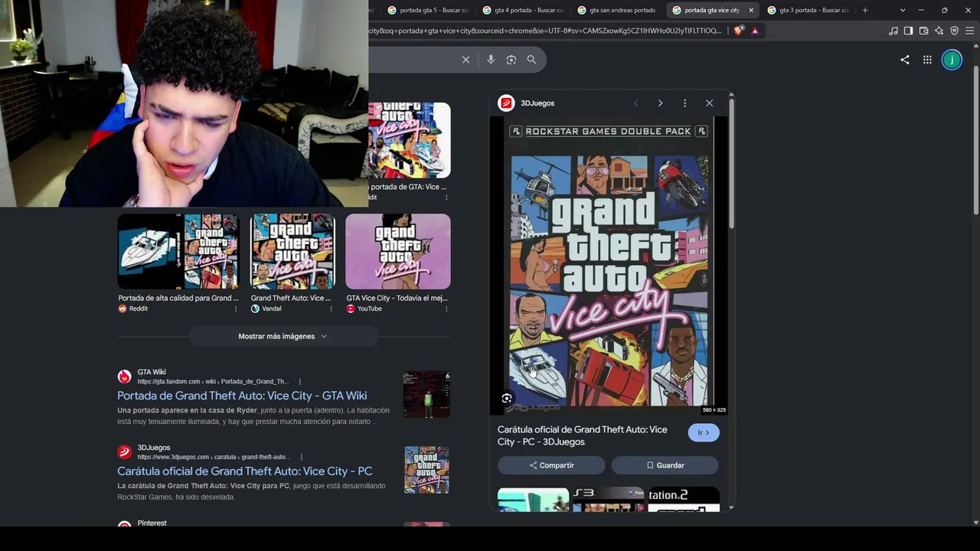Open the Reddit boat cover image thumbnail
Screen dimensions: 980x551
[178, 252]
